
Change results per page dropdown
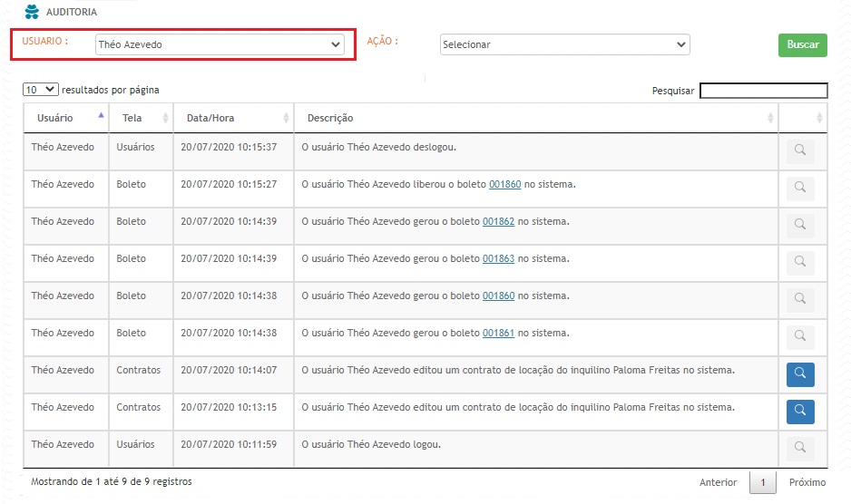click(x=41, y=90)
